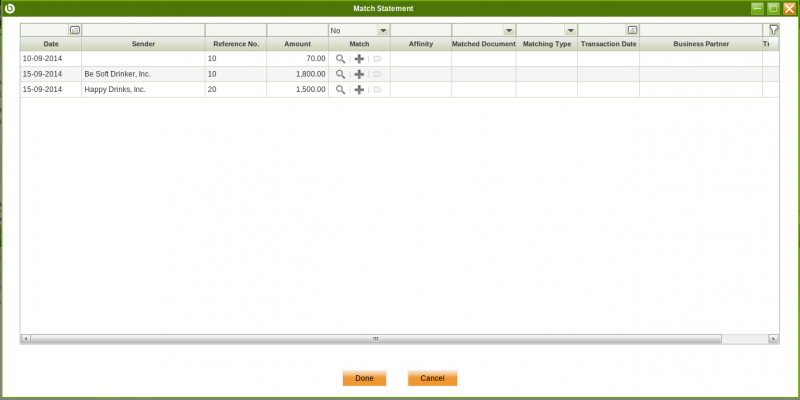
Task: Select the 1,800.00 amount cell
Action: (297, 74)
